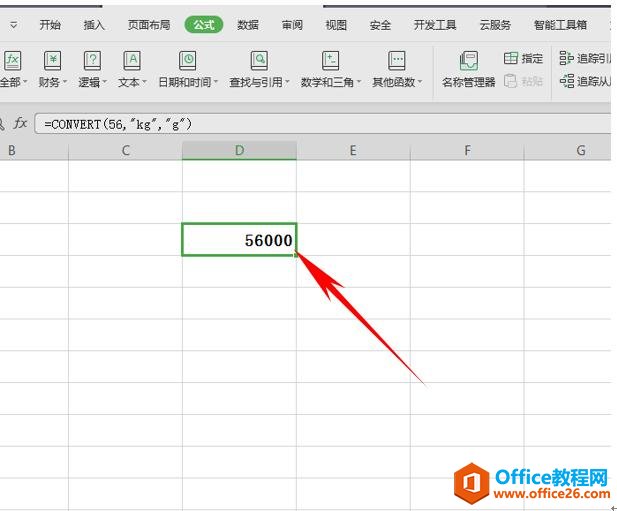This screenshot has height=511, width=617.
Task: Open the 财务 financial functions icon
Action: (x=52, y=61)
